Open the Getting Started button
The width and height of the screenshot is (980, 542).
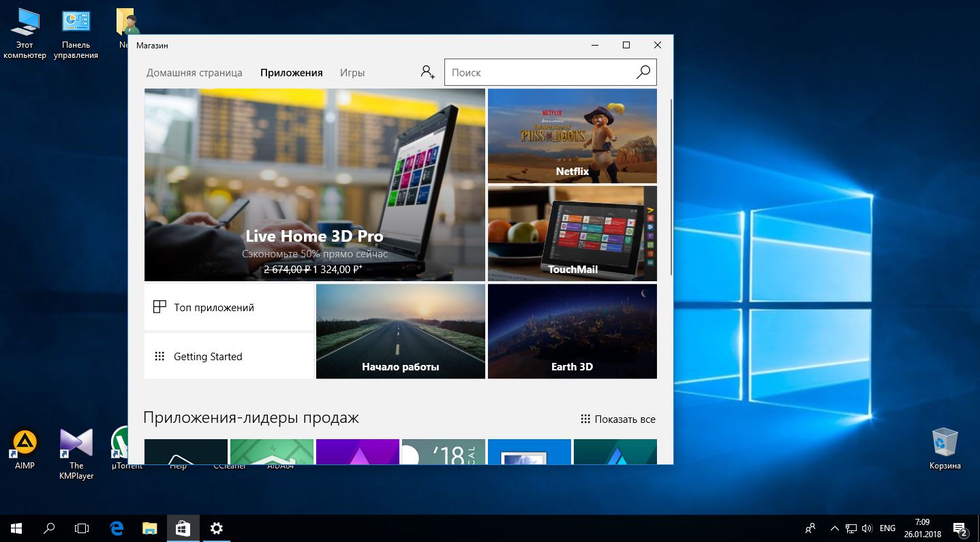click(229, 356)
